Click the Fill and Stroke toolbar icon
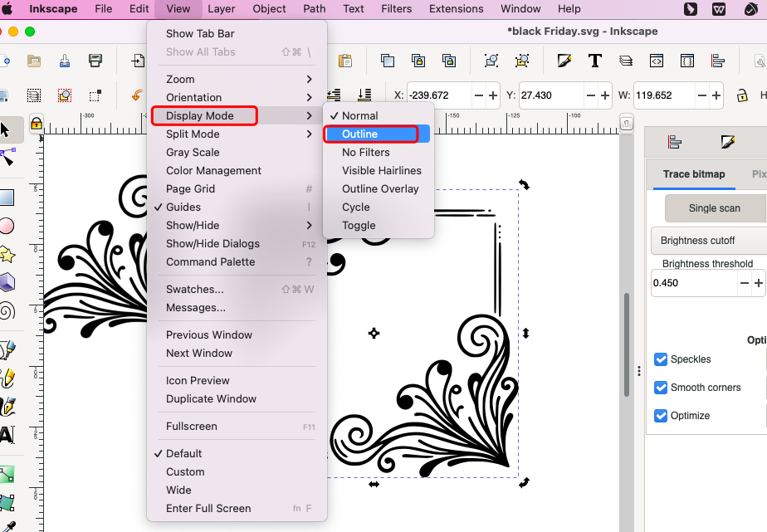The width and height of the screenshot is (767, 532). pos(564,61)
